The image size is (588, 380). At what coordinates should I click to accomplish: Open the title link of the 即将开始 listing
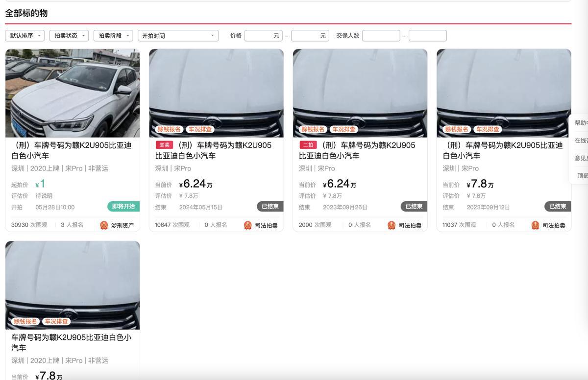point(72,150)
